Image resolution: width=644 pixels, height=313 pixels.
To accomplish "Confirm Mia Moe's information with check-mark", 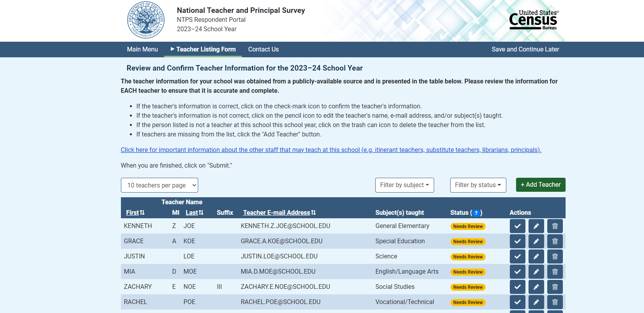I will [x=517, y=272].
